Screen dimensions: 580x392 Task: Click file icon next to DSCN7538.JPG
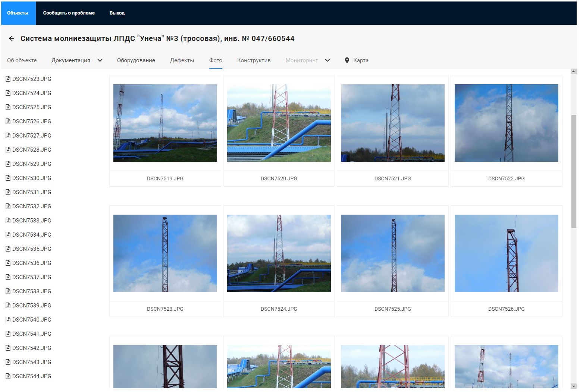pos(8,291)
